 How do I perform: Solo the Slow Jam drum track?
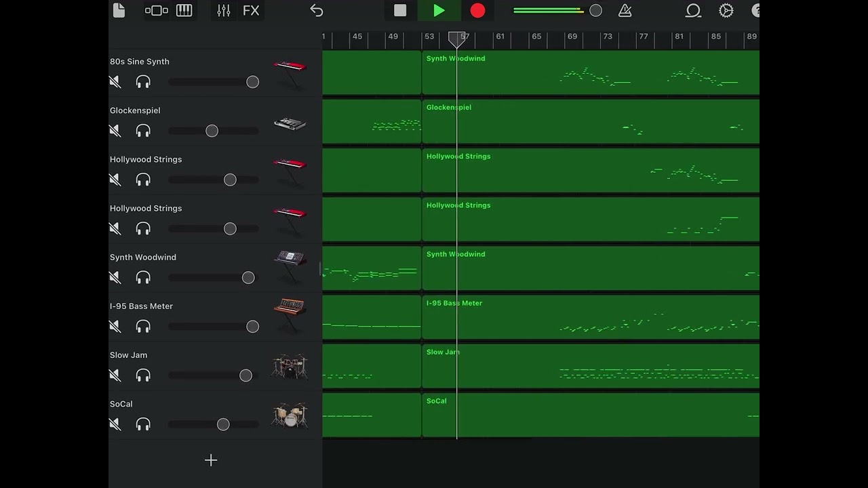(143, 375)
